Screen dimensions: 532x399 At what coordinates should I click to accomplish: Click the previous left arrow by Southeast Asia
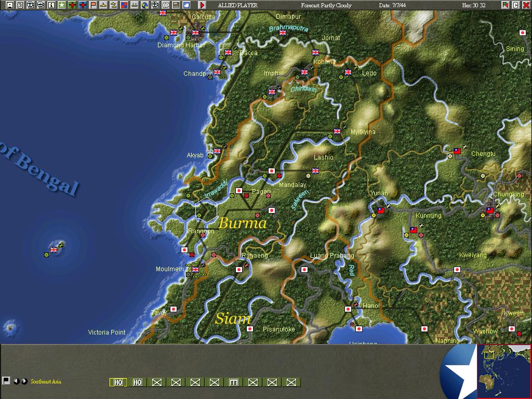[16, 381]
